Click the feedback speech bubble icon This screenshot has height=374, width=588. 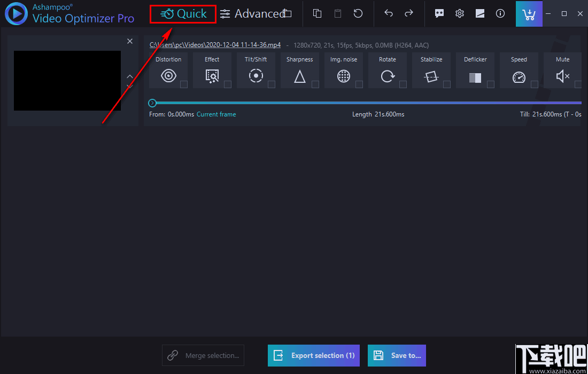pyautogui.click(x=439, y=13)
